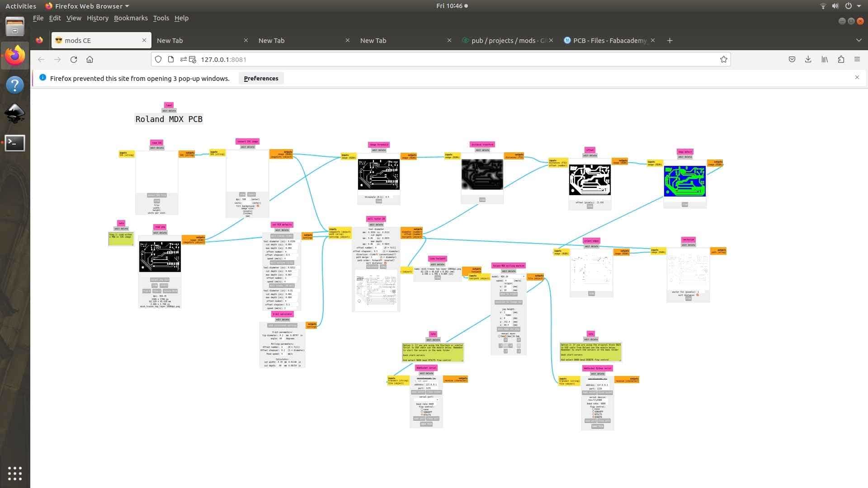
Task: Launch Inkscape from the Ubuntu dock
Action: 14,113
